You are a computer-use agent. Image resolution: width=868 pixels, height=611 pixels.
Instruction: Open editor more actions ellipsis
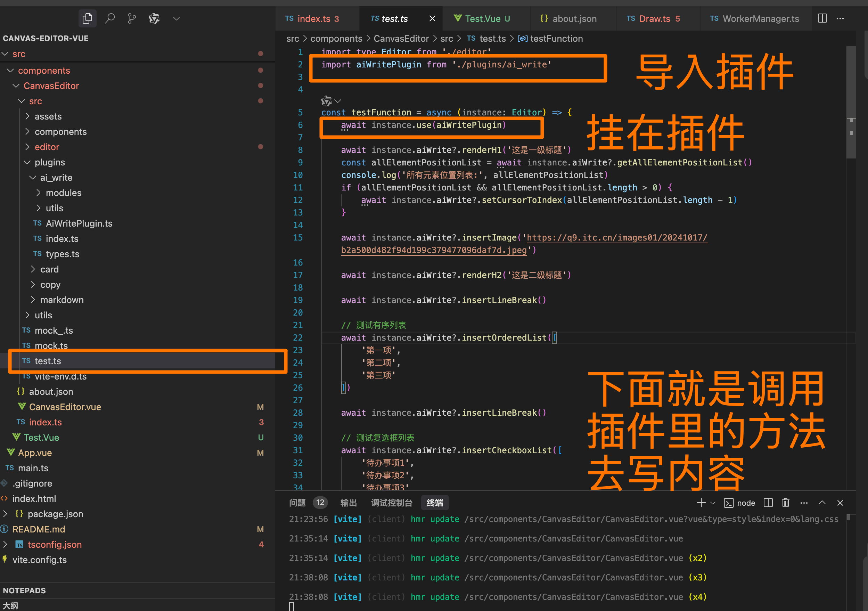pyautogui.click(x=840, y=18)
